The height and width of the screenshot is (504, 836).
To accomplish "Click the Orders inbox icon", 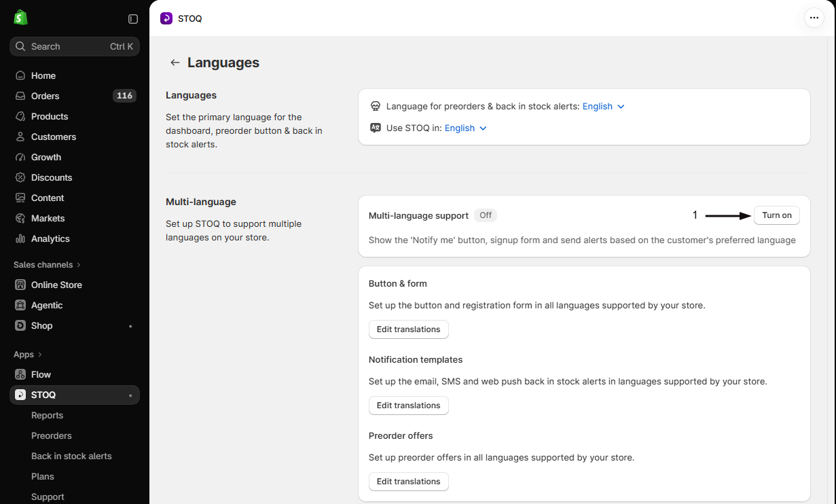I will click(20, 96).
